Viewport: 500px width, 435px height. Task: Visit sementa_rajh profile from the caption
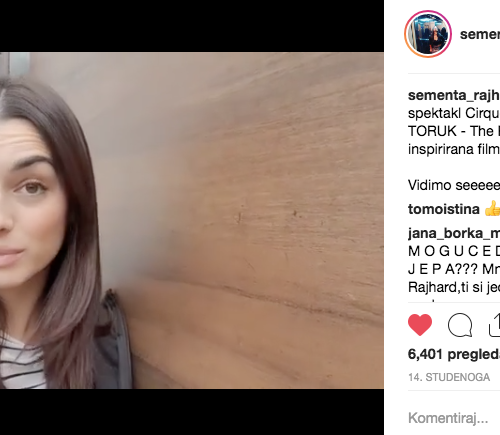(x=454, y=95)
